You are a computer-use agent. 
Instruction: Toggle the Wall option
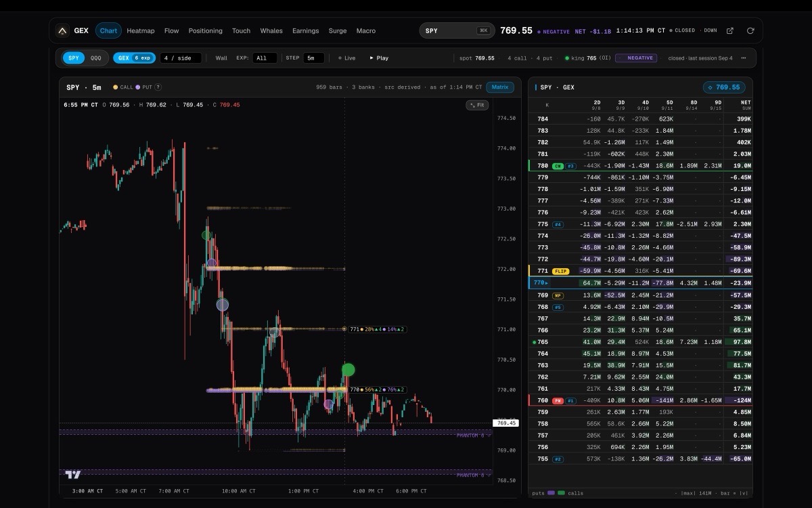click(x=221, y=58)
